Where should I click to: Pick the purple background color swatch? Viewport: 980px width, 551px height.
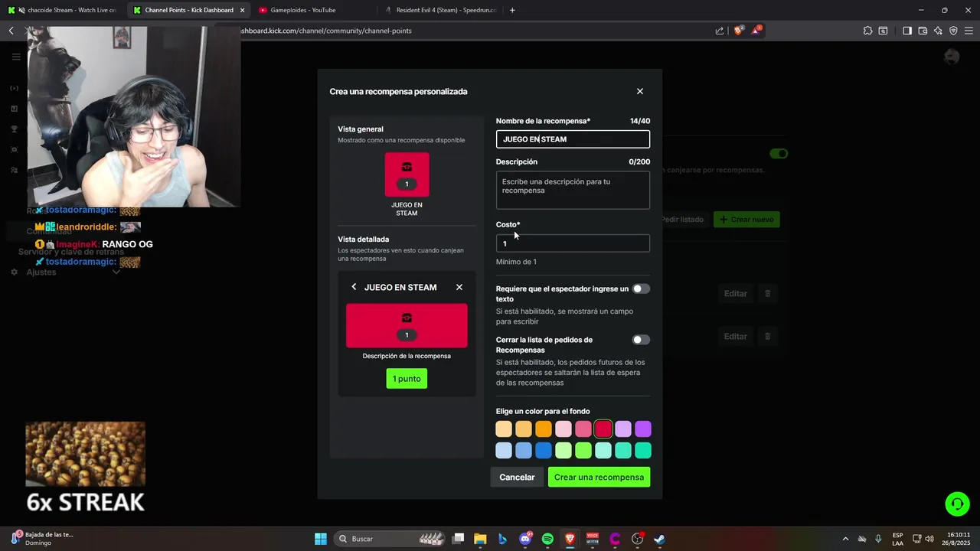click(643, 429)
